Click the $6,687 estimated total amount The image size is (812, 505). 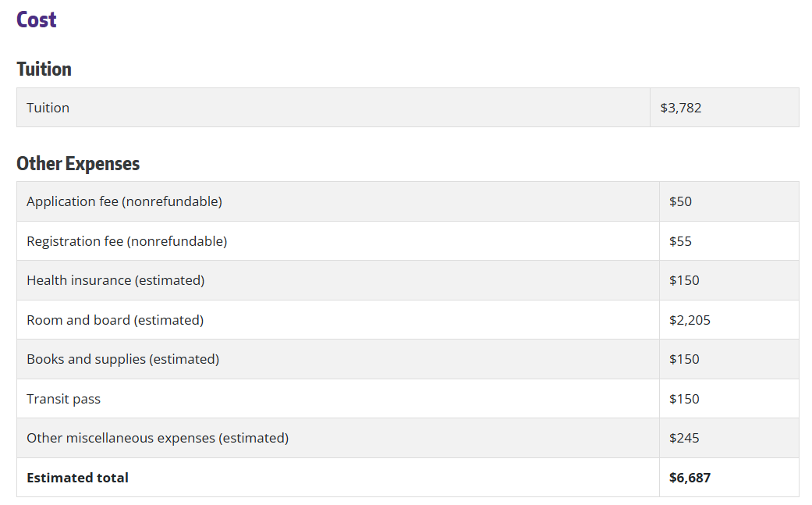pos(690,478)
